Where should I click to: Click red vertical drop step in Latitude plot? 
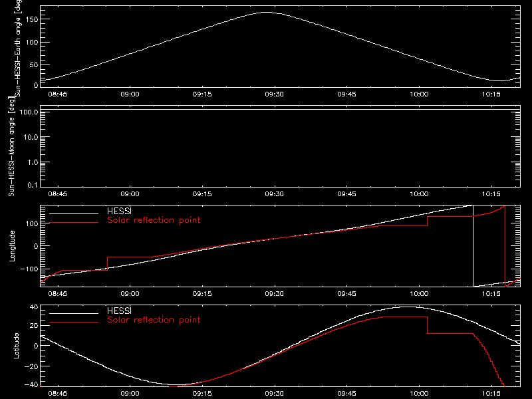[428, 325]
